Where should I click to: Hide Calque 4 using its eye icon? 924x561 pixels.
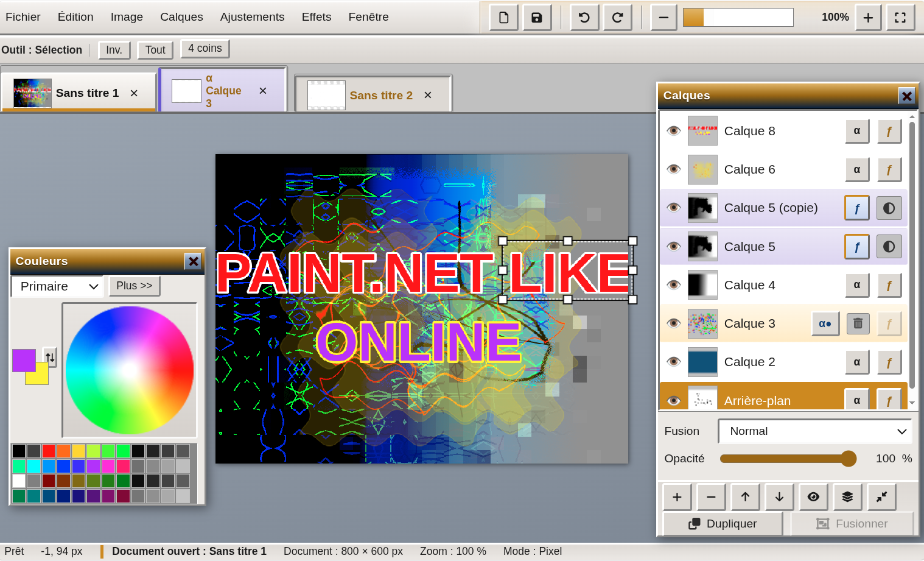pos(673,285)
